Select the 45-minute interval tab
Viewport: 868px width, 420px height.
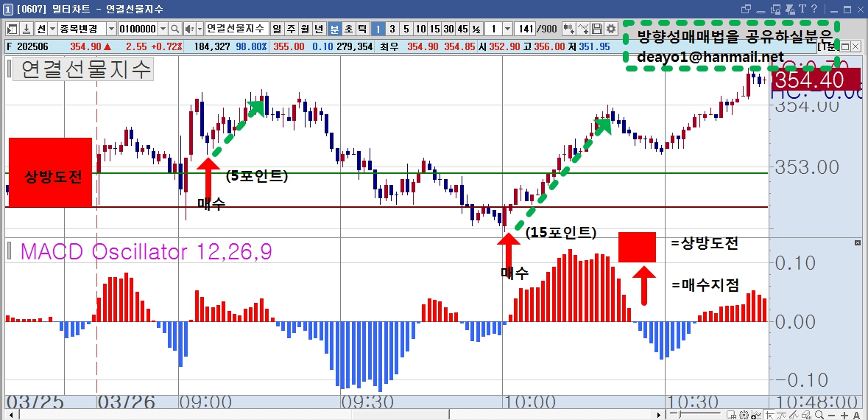pyautogui.click(x=463, y=29)
